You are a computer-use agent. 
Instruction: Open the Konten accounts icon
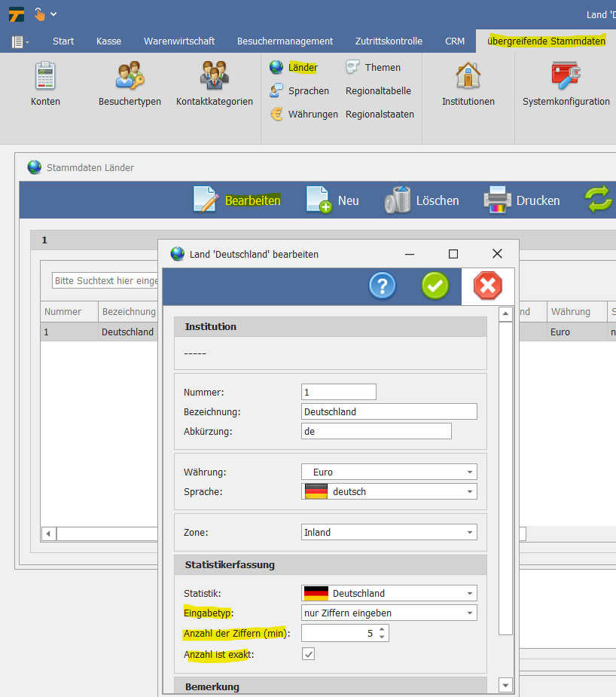pos(45,77)
